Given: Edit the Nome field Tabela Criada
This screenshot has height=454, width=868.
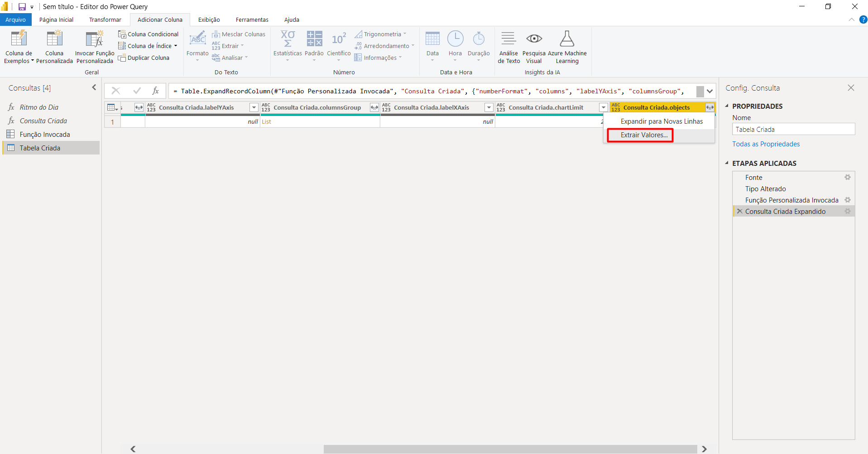Looking at the screenshot, I should pyautogui.click(x=793, y=129).
